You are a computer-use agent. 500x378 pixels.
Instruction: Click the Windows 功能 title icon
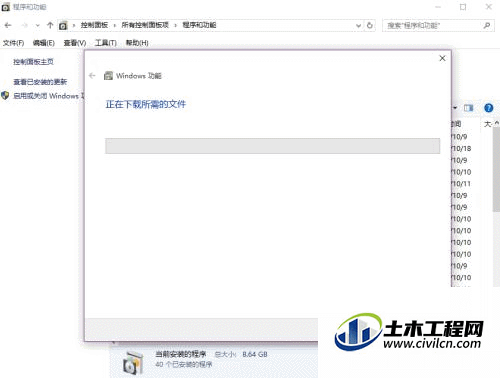(108, 76)
